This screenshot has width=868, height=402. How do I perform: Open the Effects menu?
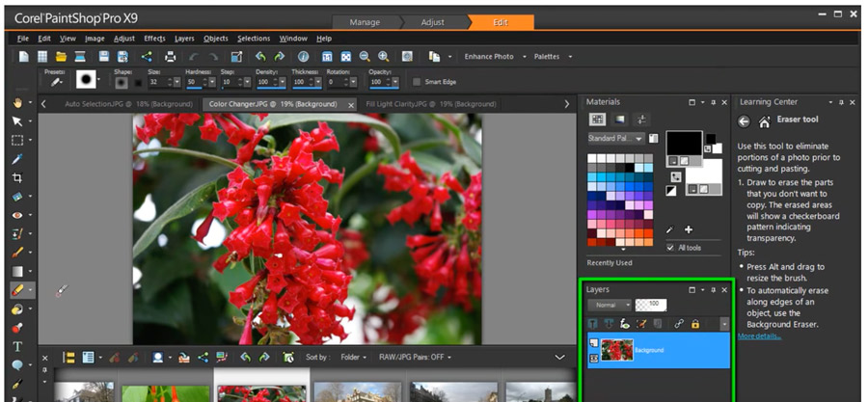tap(154, 39)
